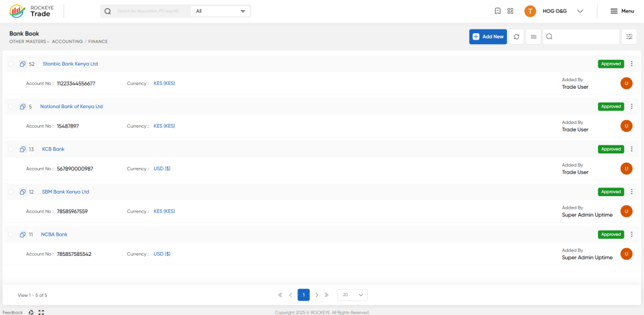This screenshot has height=315, width=644.
Task: Click KES (KES) currency for Stanbic Bank
Action: pos(164,84)
